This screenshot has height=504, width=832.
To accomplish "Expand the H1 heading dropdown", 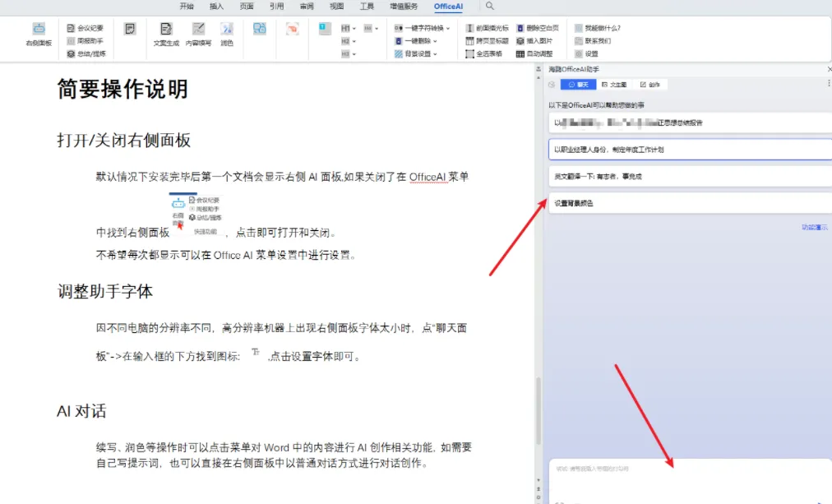I will tap(349, 28).
